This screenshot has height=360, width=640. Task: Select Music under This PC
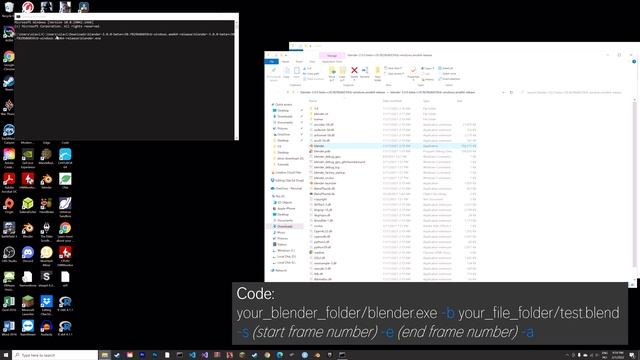click(279, 232)
